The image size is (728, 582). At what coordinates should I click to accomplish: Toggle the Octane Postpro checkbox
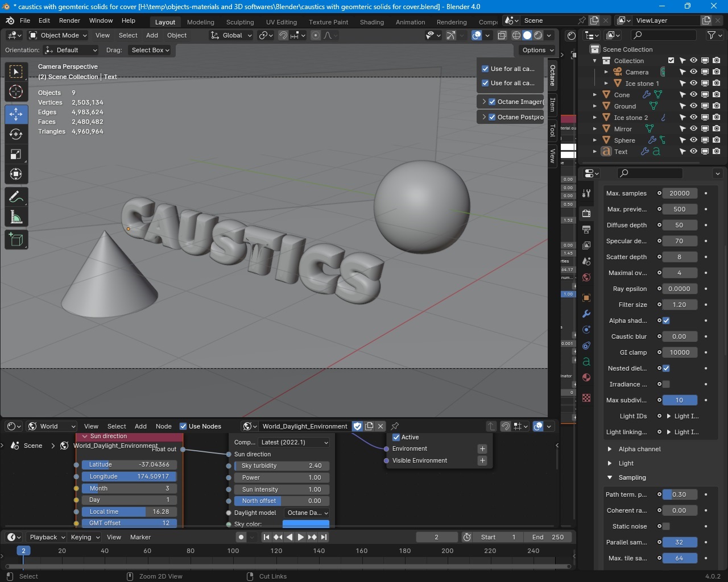coord(493,117)
